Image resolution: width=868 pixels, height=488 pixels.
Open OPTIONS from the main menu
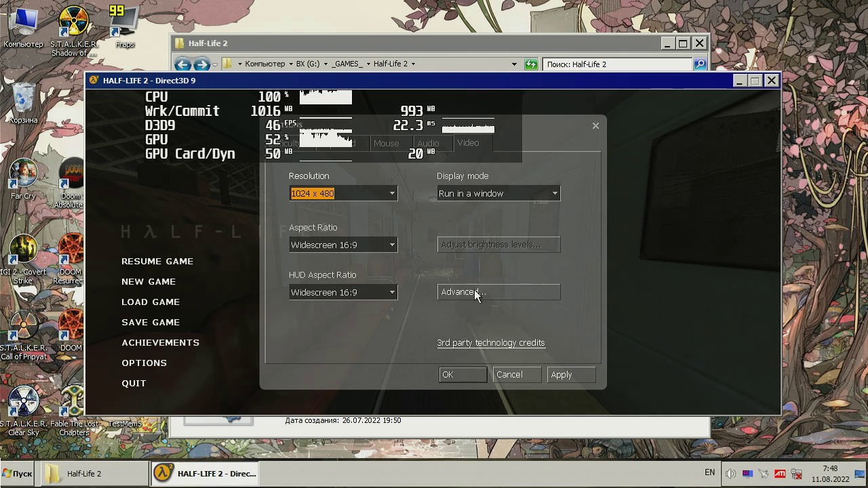(144, 363)
